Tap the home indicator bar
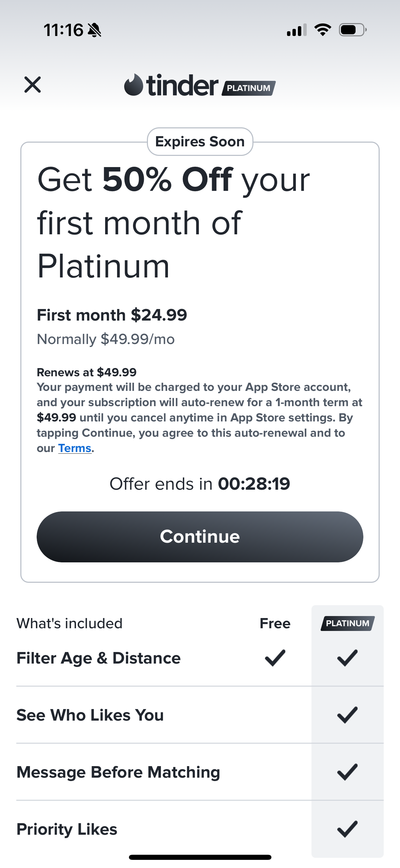Viewport: 400px width, 868px height. pyautogui.click(x=200, y=857)
